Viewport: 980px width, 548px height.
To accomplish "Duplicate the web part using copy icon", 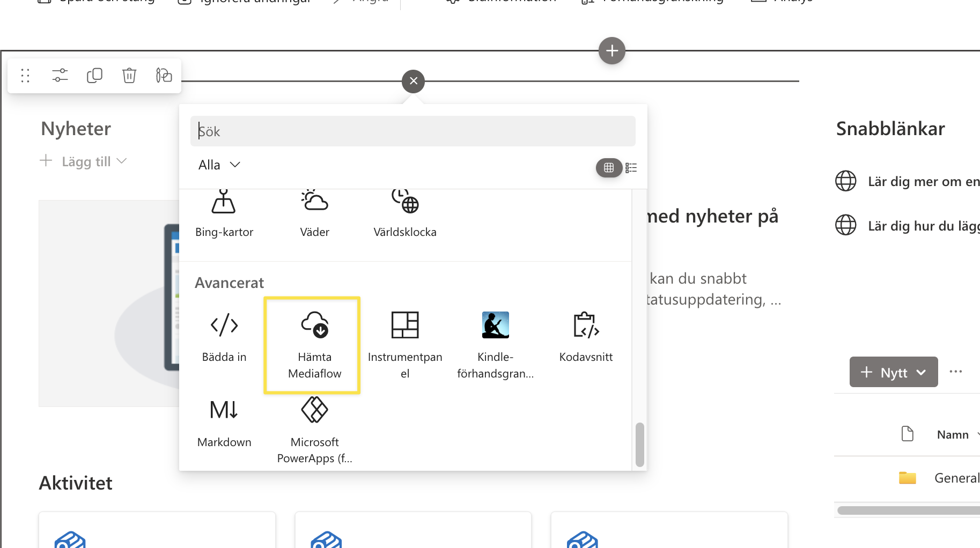I will pyautogui.click(x=94, y=76).
